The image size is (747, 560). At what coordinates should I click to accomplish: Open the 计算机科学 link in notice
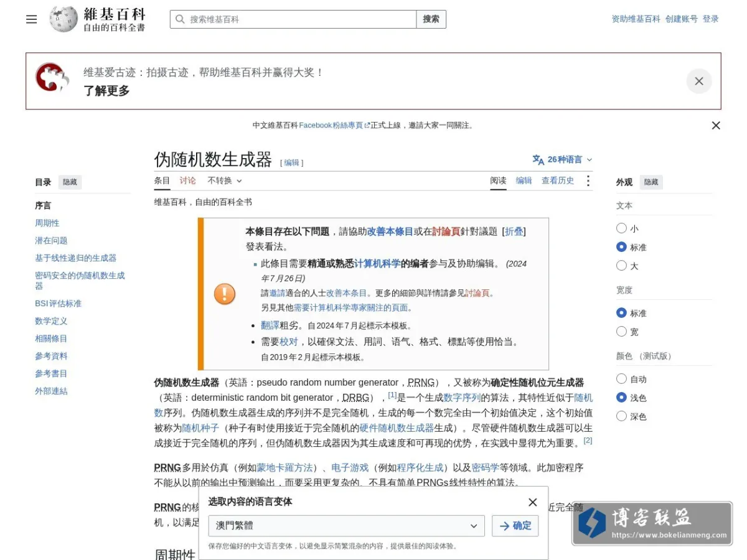click(x=377, y=263)
